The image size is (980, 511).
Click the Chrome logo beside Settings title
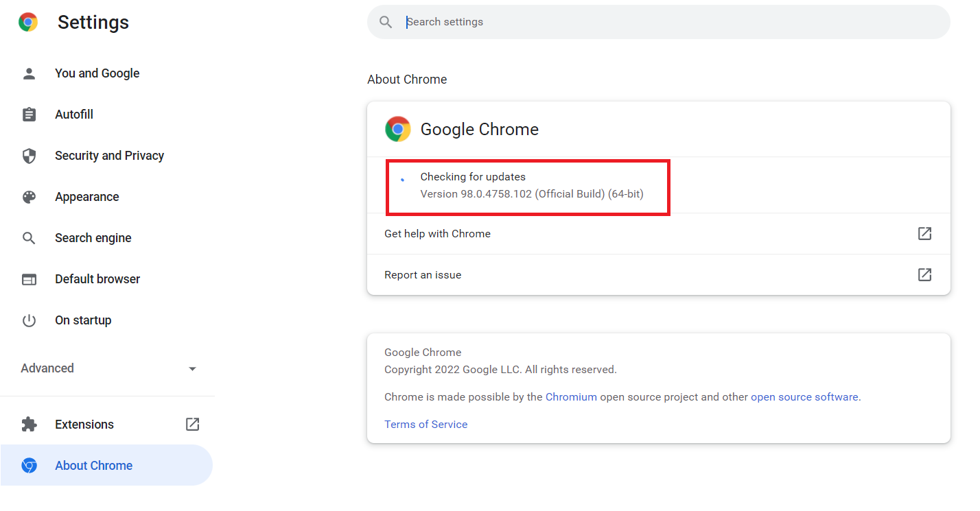click(28, 23)
